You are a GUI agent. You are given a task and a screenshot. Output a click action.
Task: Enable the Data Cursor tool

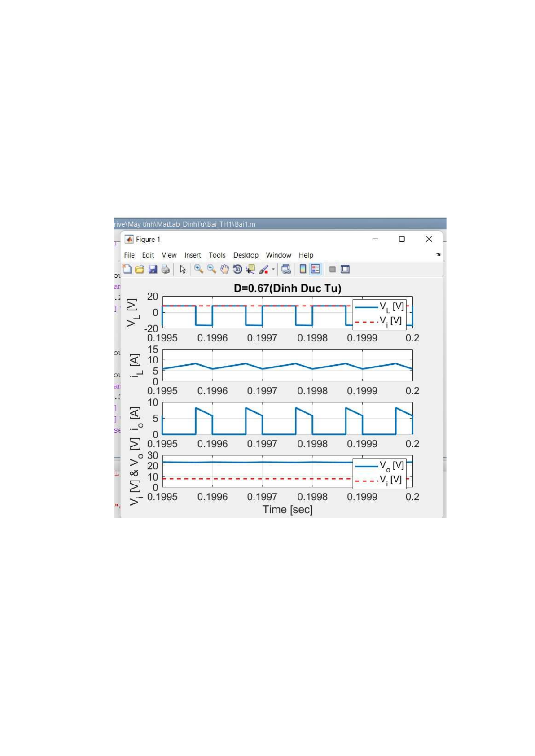tap(250, 269)
